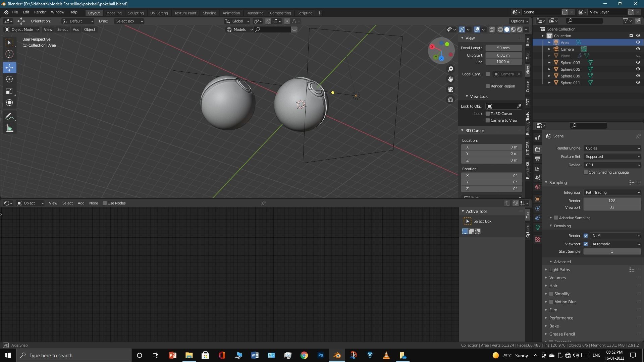Open Google Chrome from the taskbar
Screen dimensions: 644x362
point(304,355)
